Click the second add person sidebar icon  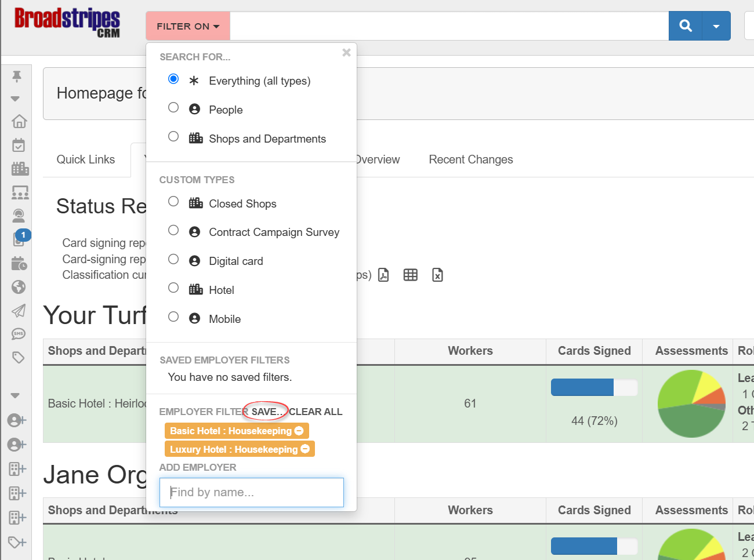(x=17, y=445)
